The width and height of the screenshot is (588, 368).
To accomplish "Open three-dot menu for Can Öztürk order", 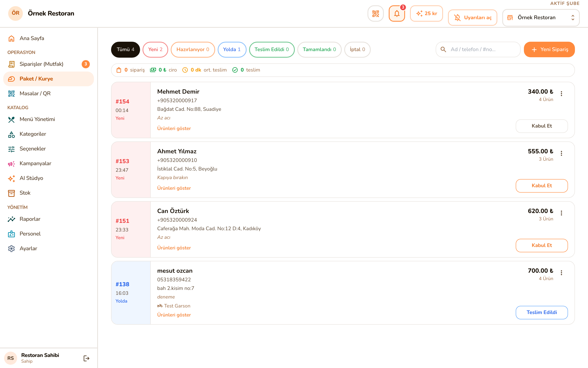I will pos(561,213).
